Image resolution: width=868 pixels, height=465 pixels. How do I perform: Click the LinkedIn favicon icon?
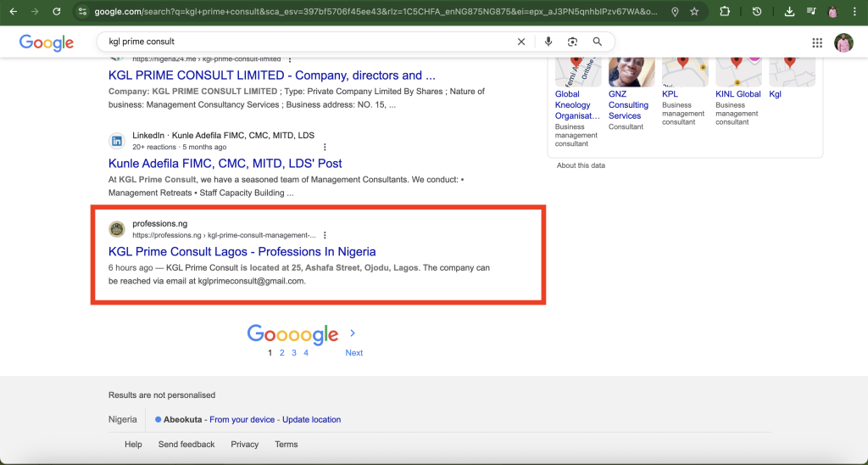point(117,141)
